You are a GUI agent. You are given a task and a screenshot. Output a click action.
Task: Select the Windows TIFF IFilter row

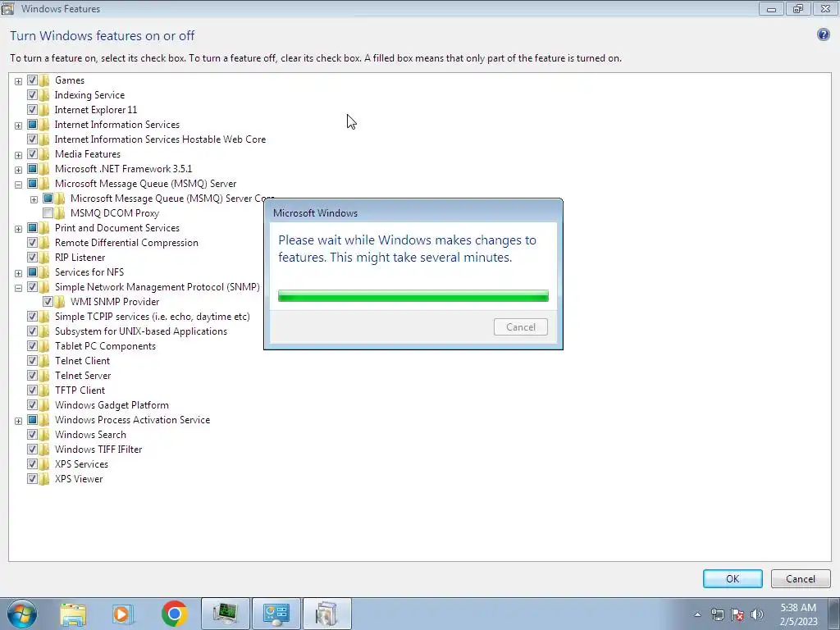click(98, 450)
